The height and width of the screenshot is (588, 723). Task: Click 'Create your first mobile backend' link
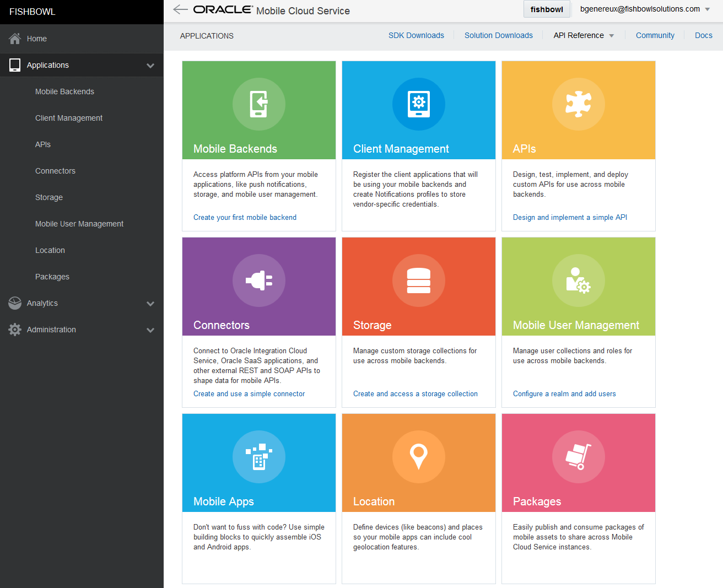[x=245, y=218]
